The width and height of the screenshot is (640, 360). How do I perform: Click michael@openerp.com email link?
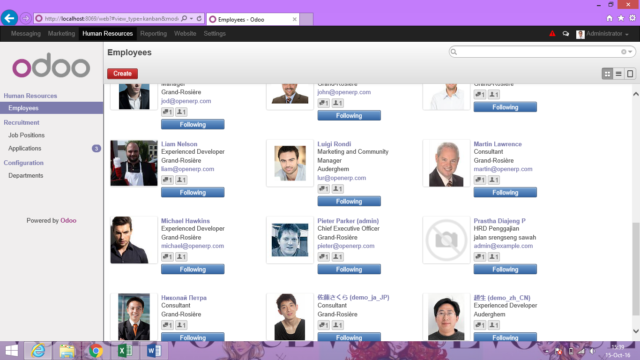(x=192, y=246)
